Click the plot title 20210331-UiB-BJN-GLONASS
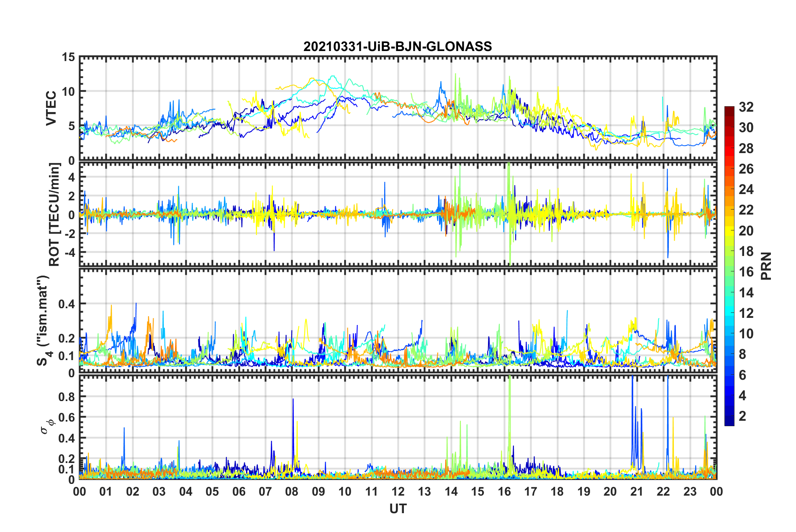 [x=398, y=46]
